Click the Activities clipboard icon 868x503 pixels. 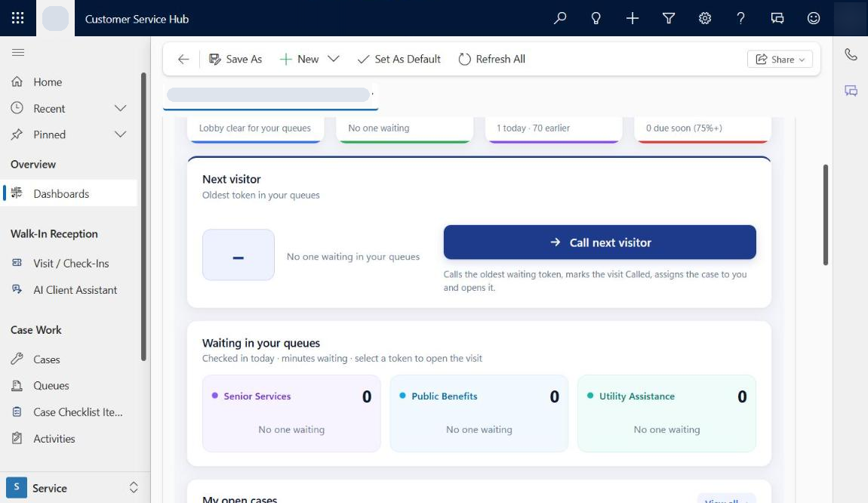point(17,438)
